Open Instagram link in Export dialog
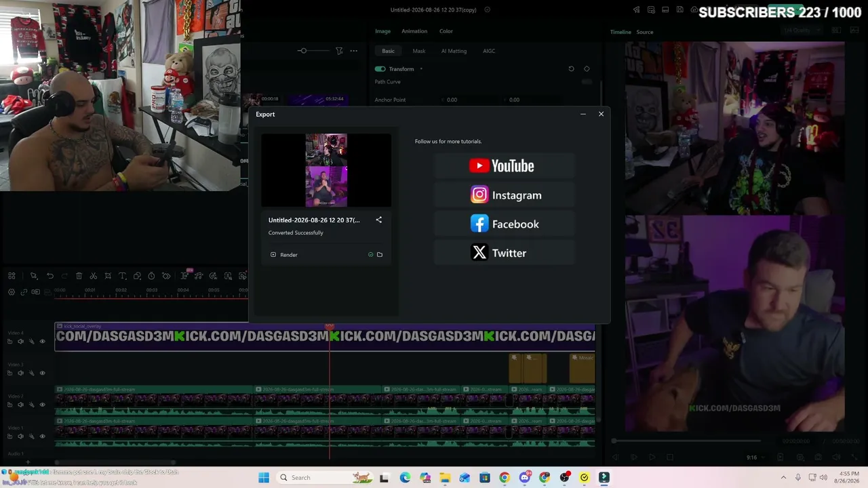 pyautogui.click(x=503, y=195)
